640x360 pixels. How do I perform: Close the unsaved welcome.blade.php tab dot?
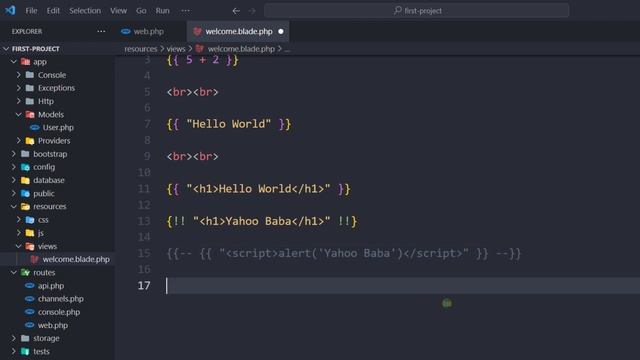[281, 31]
